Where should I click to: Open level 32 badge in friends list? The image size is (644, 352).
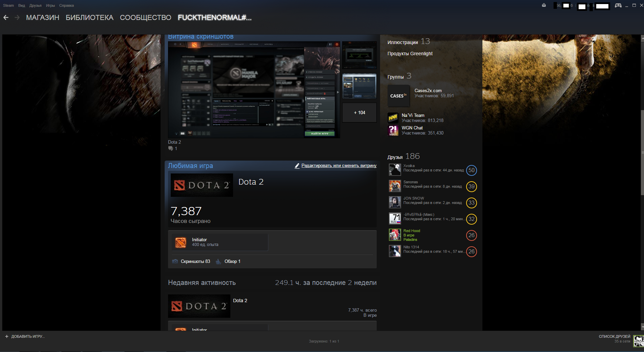coord(471,219)
